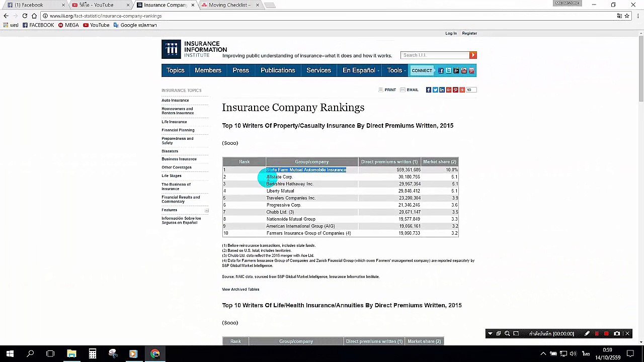
Task: Open Life Insurance in the sidebar
Action: pos(174,122)
